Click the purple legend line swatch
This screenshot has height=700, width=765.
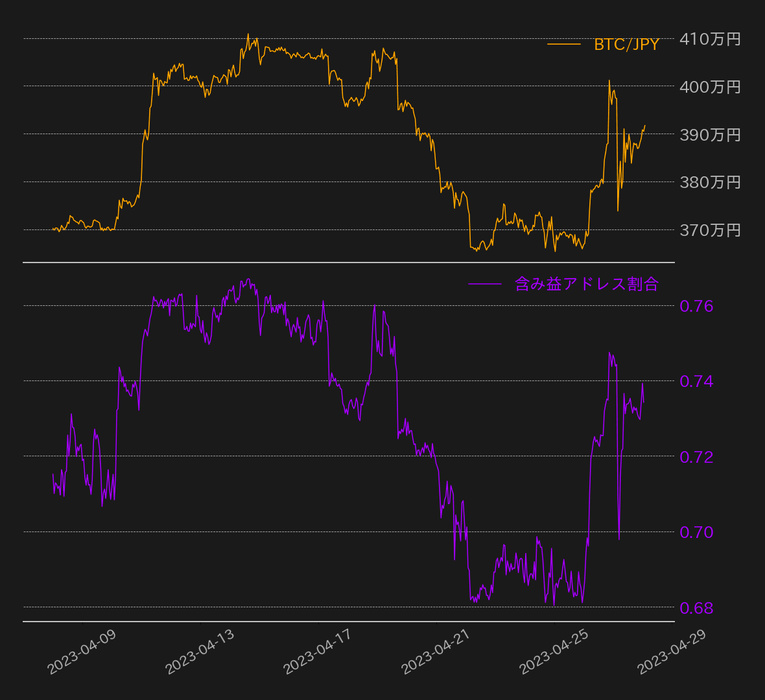484,284
